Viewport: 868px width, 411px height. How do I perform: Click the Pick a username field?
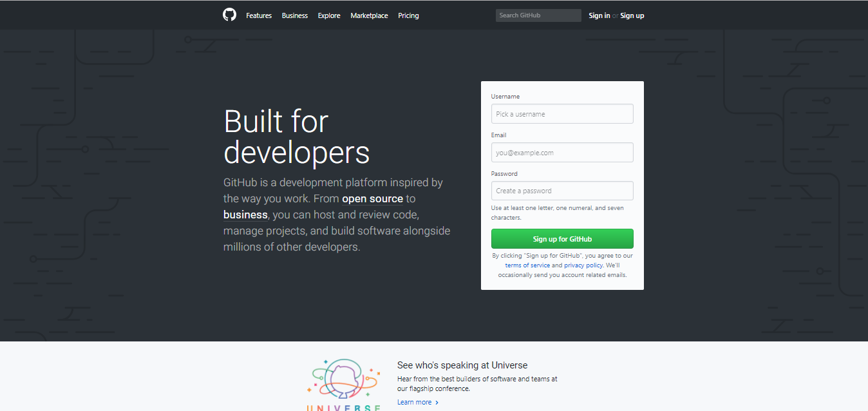[x=561, y=113]
